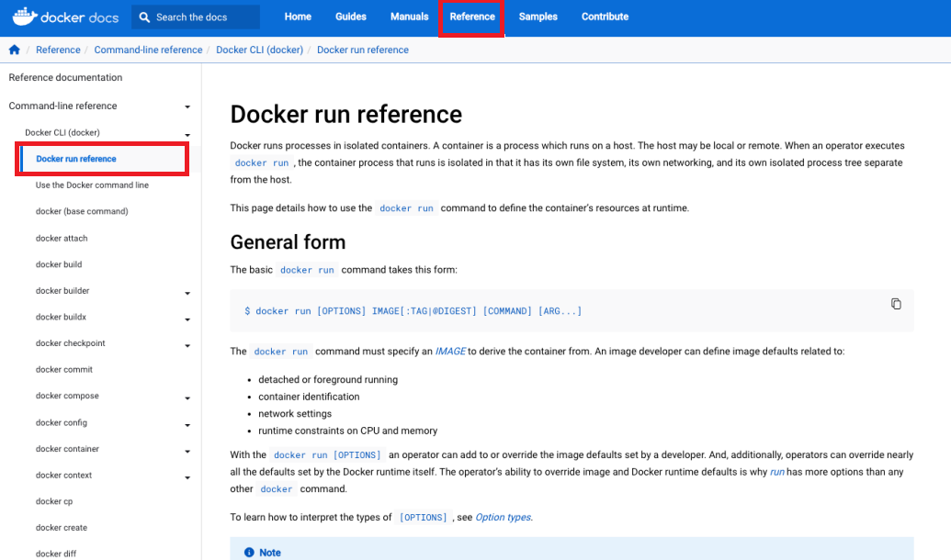The width and height of the screenshot is (951, 560).
Task: Go to the home breadcrumb icon
Action: [x=15, y=50]
